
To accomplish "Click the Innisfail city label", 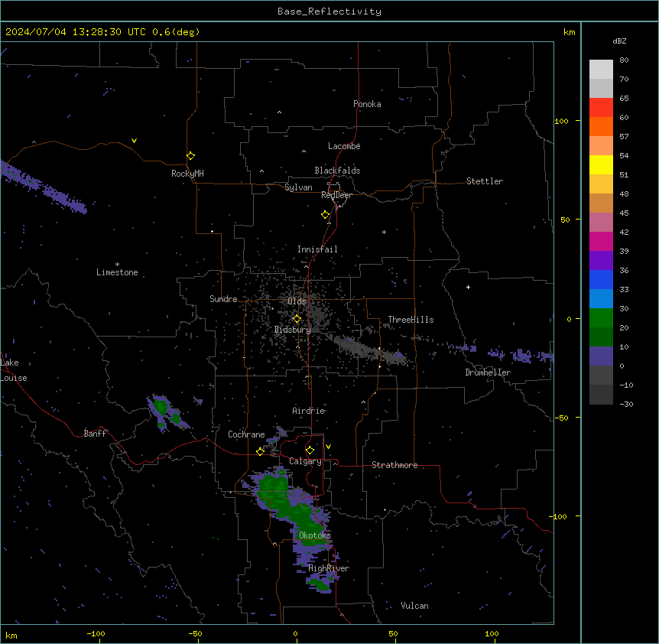I will (x=317, y=249).
